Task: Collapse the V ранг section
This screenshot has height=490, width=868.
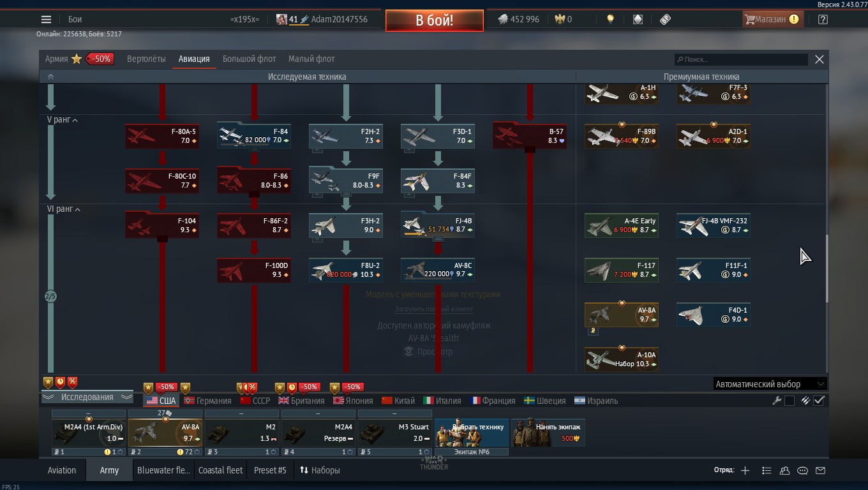Action: pyautogui.click(x=63, y=120)
